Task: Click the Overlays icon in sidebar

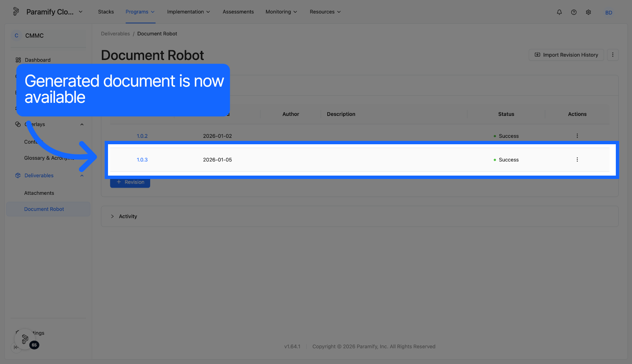Action: pyautogui.click(x=18, y=124)
